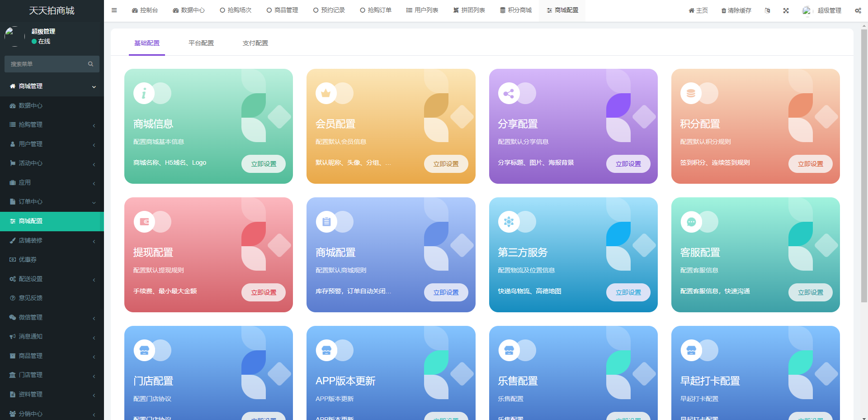The width and height of the screenshot is (868, 420).
Task: Click the 门店配置 card store icon
Action: [144, 350]
